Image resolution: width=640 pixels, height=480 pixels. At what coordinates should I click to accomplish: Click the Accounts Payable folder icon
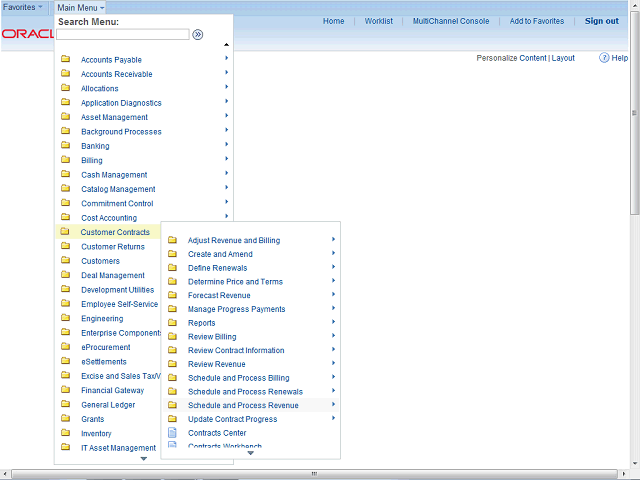point(65,60)
